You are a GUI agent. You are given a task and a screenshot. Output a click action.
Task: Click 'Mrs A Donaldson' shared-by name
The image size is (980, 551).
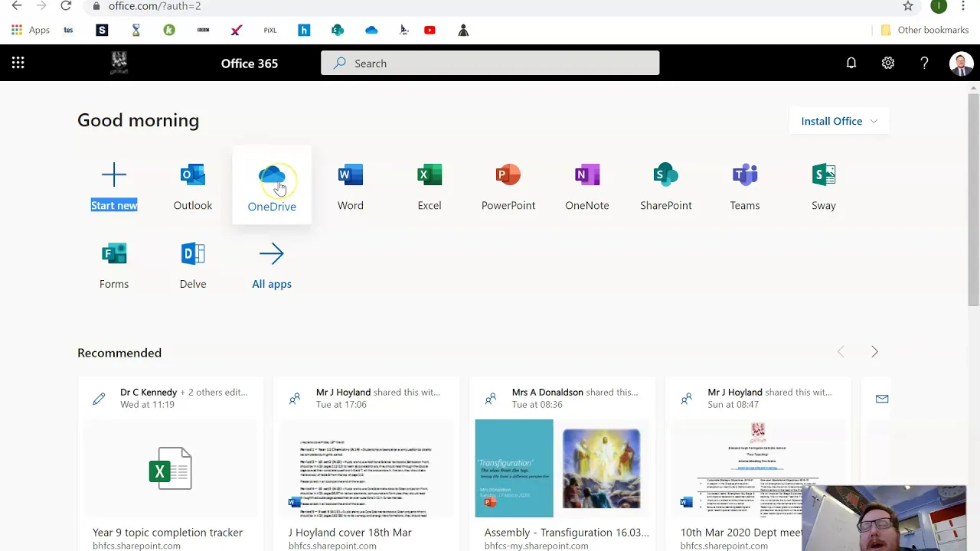547,392
